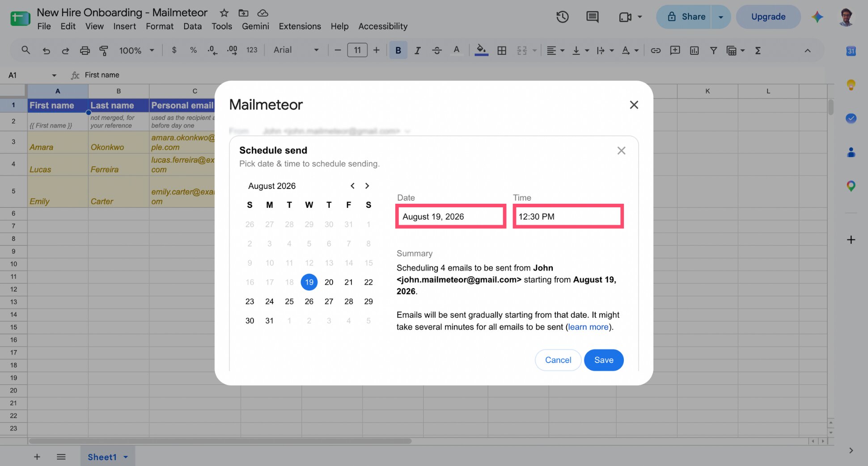Open number format 123 menu

pos(252,50)
